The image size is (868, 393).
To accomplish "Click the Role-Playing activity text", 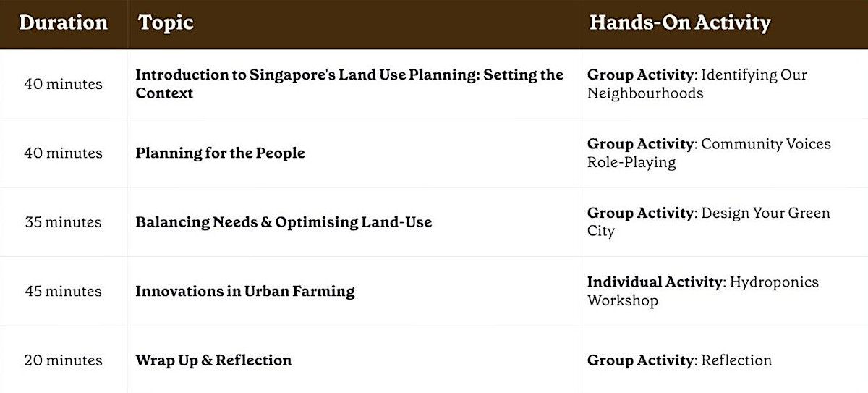I will [x=631, y=163].
